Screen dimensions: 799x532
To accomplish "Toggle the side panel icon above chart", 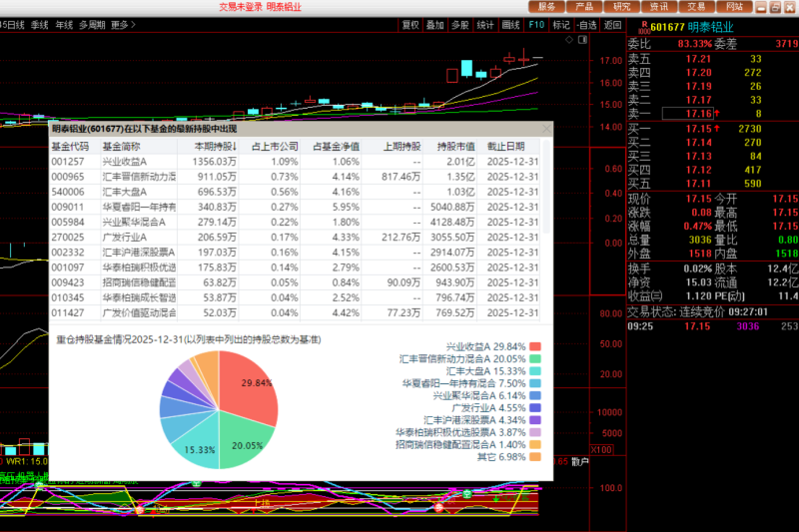I will click(583, 40).
